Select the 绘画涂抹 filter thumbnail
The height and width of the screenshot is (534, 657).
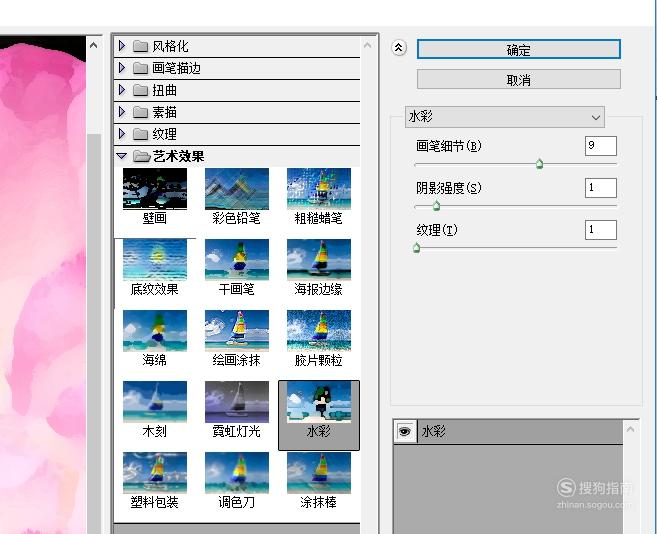pyautogui.click(x=237, y=331)
